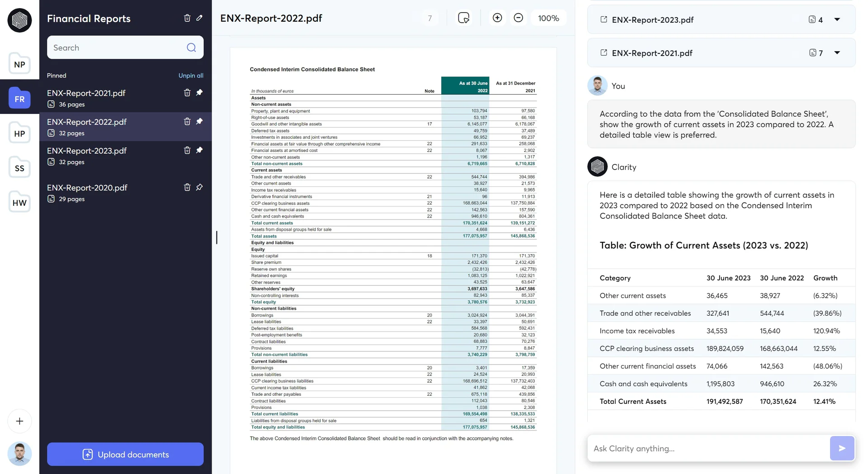The height and width of the screenshot is (474, 868).
Task: Click the Unpin all link
Action: click(191, 76)
